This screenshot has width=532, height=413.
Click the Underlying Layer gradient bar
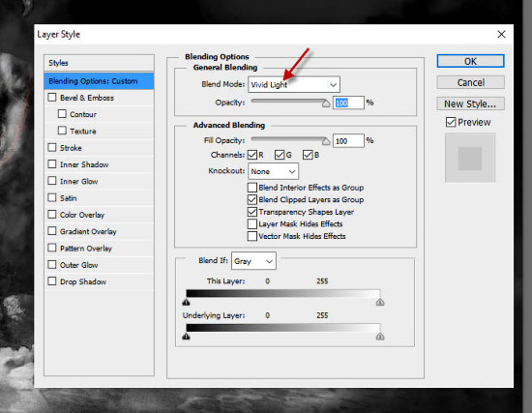(x=283, y=328)
